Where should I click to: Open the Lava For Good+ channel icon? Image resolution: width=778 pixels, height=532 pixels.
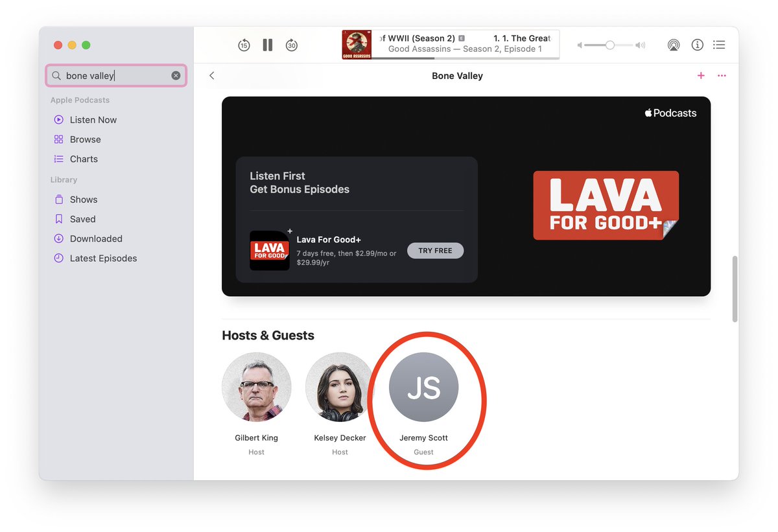pyautogui.click(x=270, y=250)
